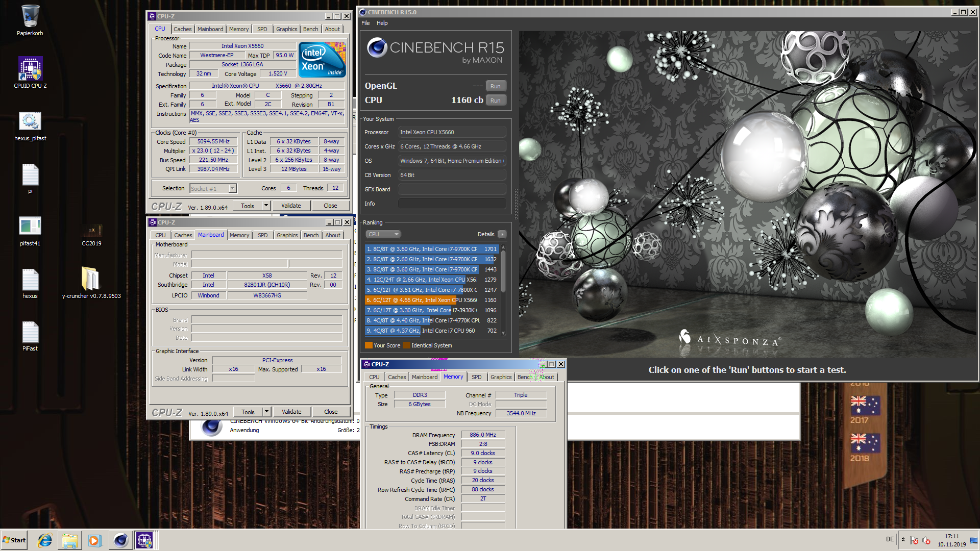Click the CPU-Z title bar icon in the top window

click(x=152, y=16)
